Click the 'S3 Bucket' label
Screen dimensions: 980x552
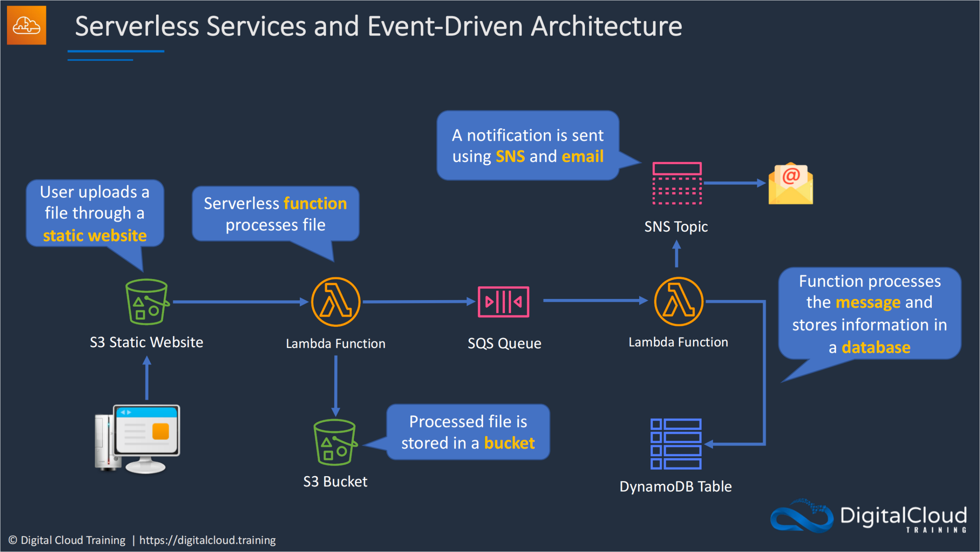(335, 482)
